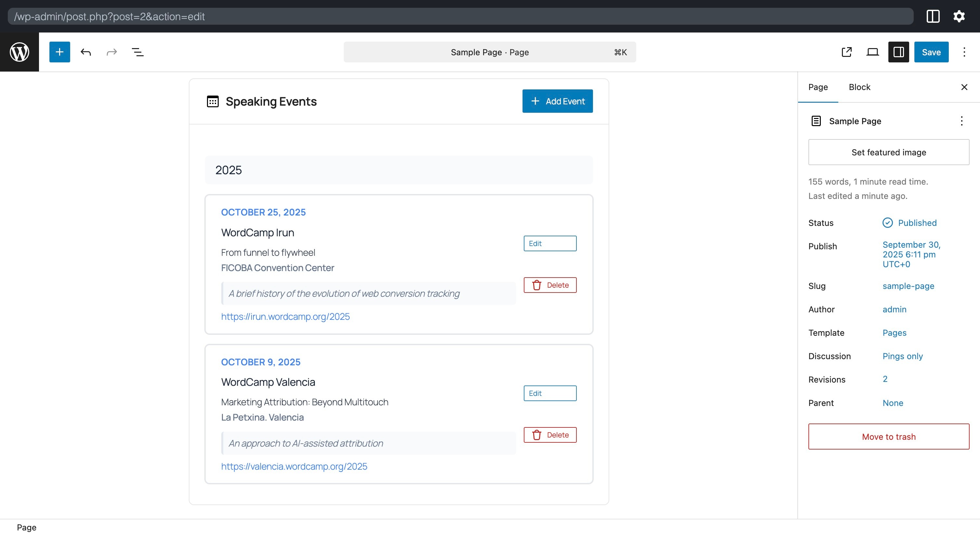The height and width of the screenshot is (535, 980).
Task: Click the Sample Page command palette bar
Action: tap(489, 52)
